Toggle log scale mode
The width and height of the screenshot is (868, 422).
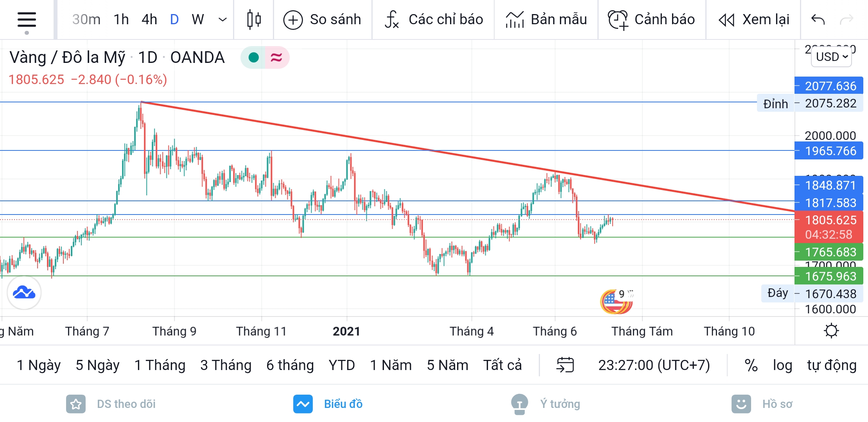(782, 365)
